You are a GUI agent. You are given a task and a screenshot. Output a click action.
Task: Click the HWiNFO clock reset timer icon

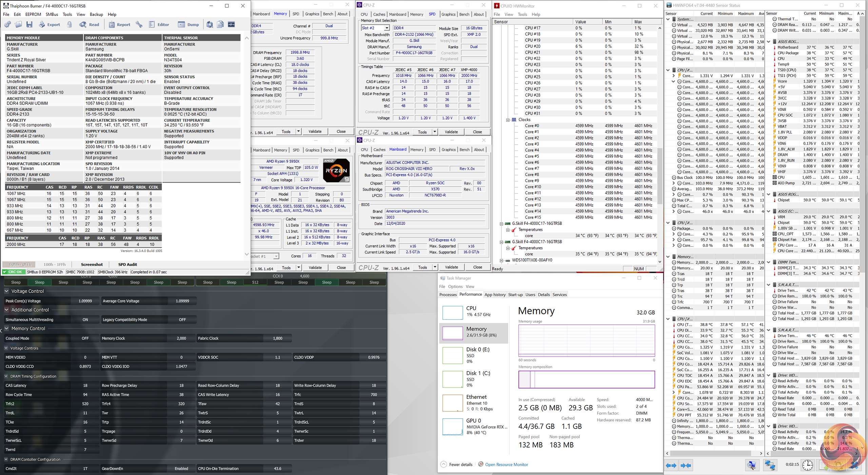pos(808,465)
